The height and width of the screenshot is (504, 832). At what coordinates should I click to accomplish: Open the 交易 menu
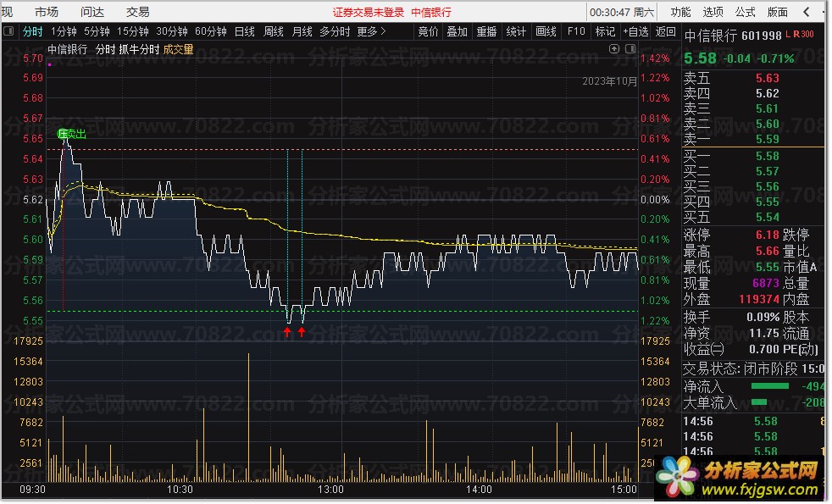pos(138,12)
